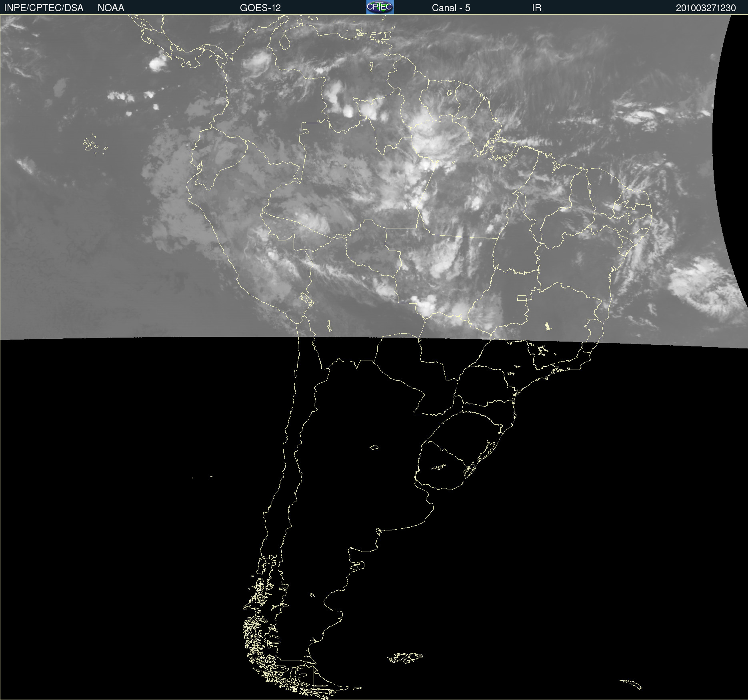Click the GOES-12 satellite label

coord(260,8)
